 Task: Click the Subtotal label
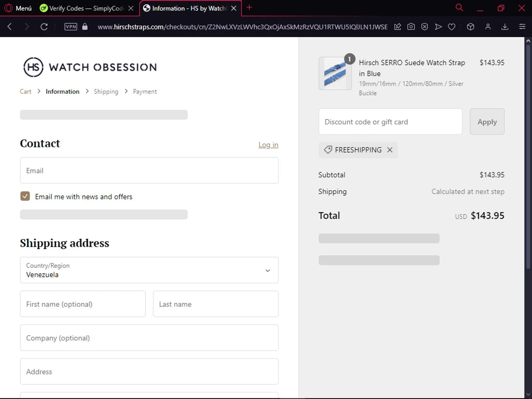(332, 175)
